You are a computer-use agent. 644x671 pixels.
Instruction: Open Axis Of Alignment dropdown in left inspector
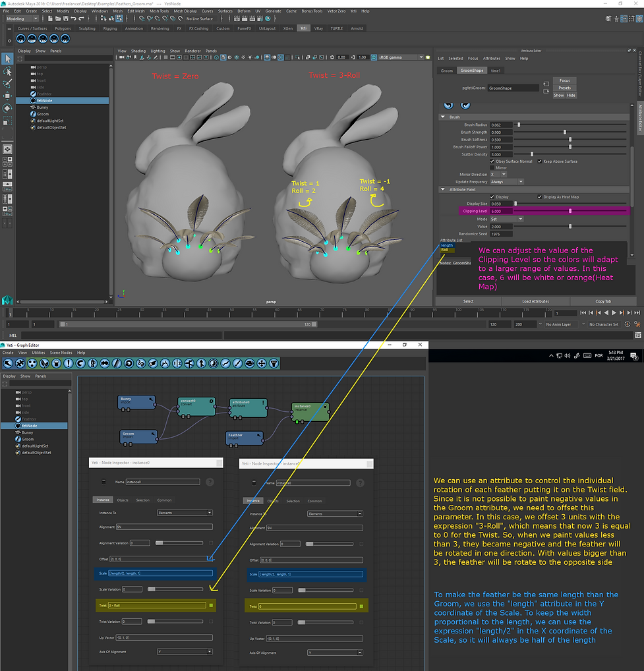coord(185,652)
